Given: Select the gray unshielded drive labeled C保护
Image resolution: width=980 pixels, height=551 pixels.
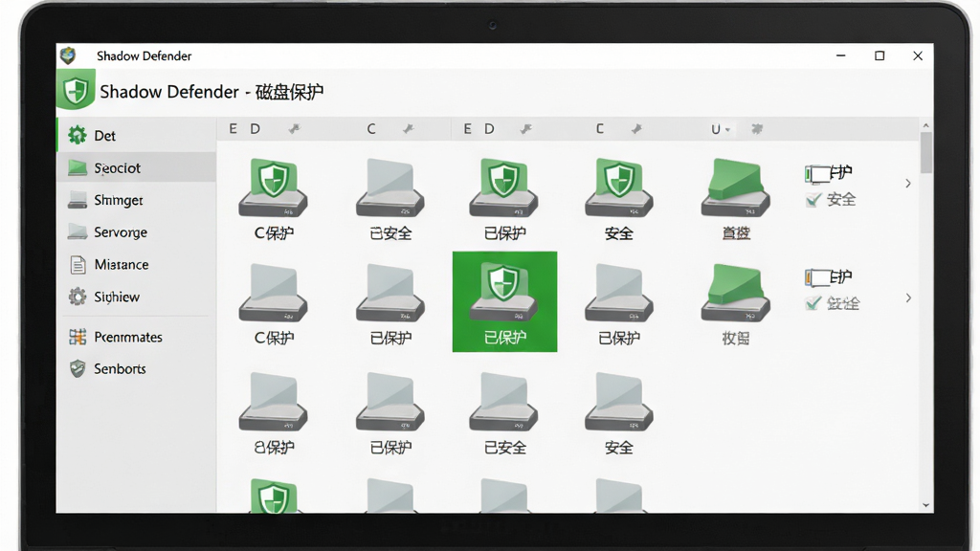Looking at the screenshot, I should pos(273,303).
